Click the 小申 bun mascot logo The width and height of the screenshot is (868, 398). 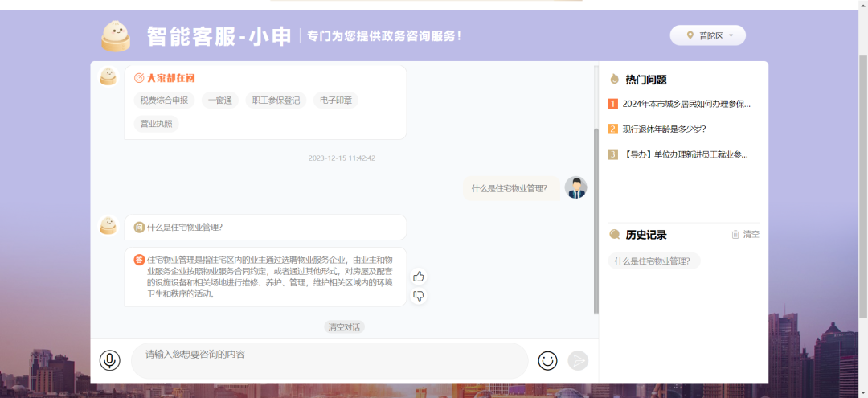tap(115, 36)
